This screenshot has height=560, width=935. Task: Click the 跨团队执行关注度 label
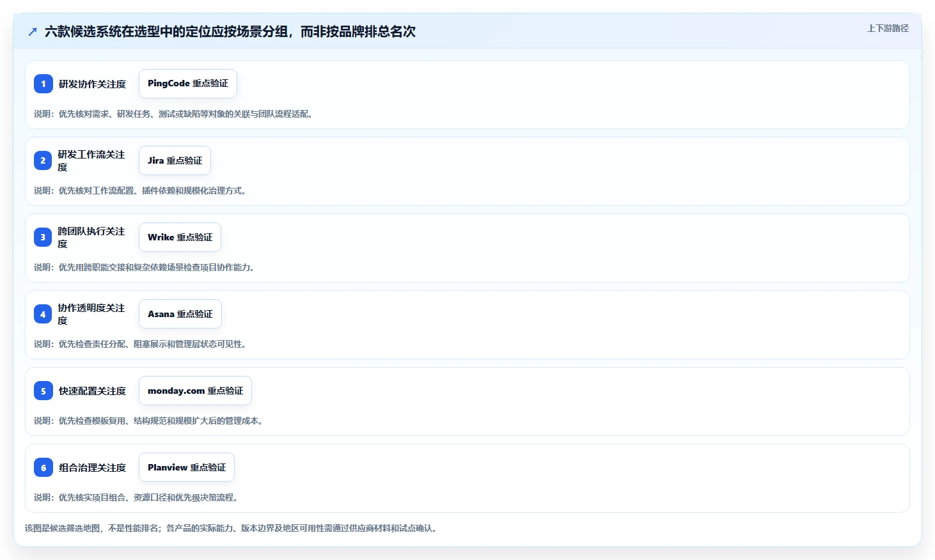tap(91, 237)
